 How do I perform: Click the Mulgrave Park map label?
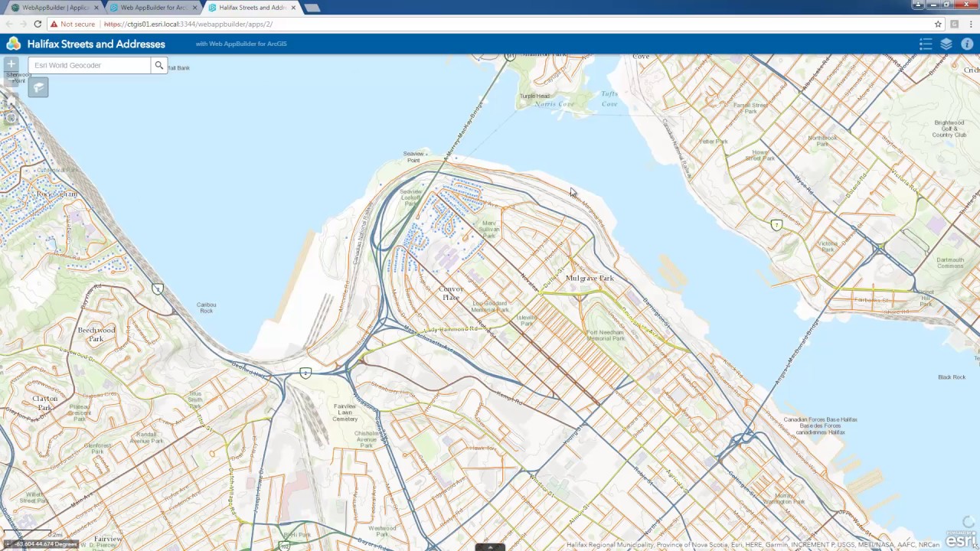[x=590, y=278]
